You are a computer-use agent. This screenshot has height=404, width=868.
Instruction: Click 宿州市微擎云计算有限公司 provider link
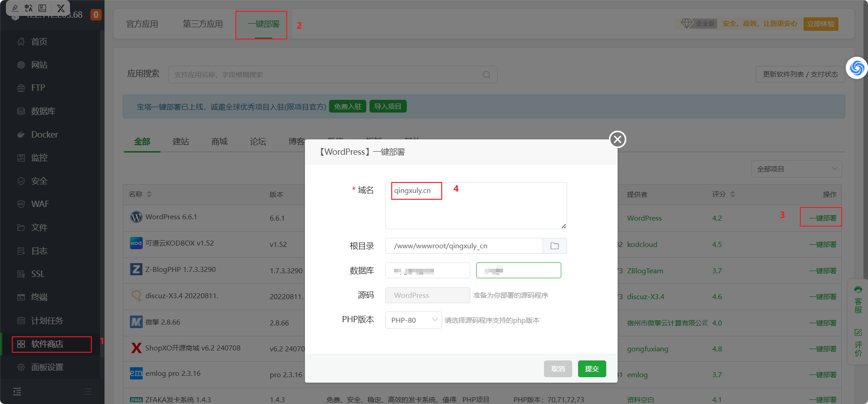[x=667, y=323]
